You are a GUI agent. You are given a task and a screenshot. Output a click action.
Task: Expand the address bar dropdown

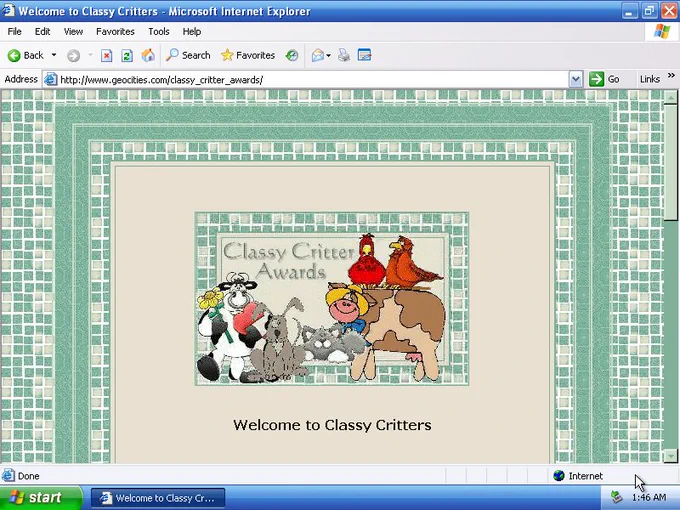pos(575,79)
